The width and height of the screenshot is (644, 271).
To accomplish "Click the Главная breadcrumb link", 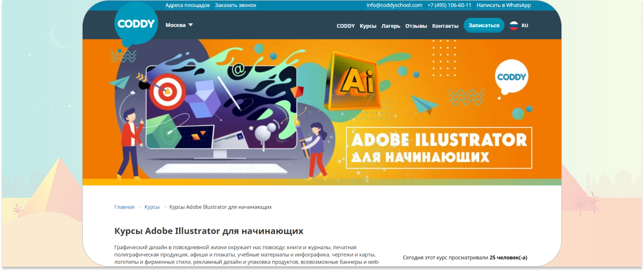I will (x=124, y=207).
